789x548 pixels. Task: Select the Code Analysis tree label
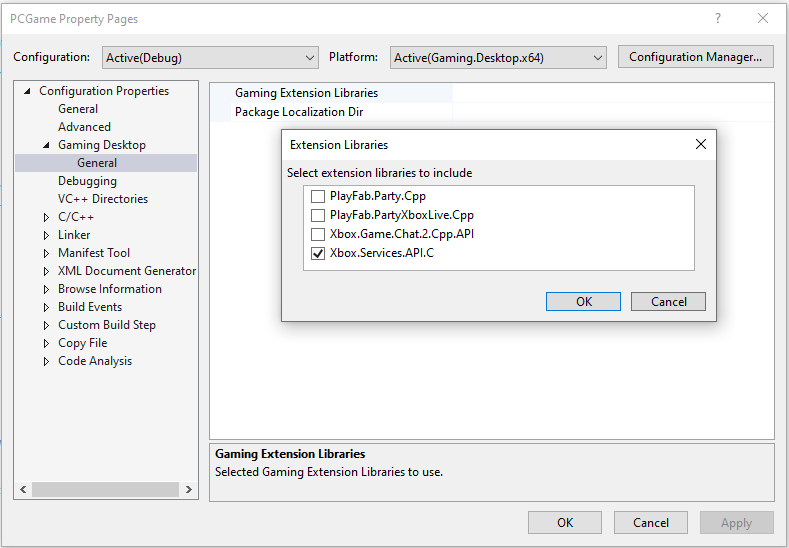[x=95, y=361]
